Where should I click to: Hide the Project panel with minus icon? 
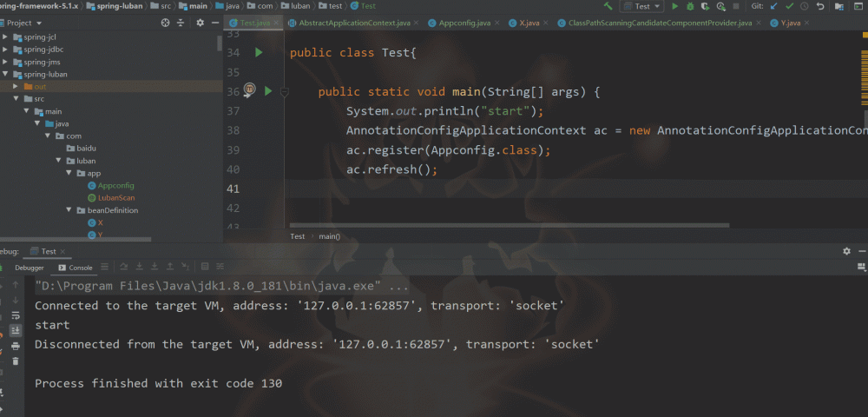pos(215,23)
